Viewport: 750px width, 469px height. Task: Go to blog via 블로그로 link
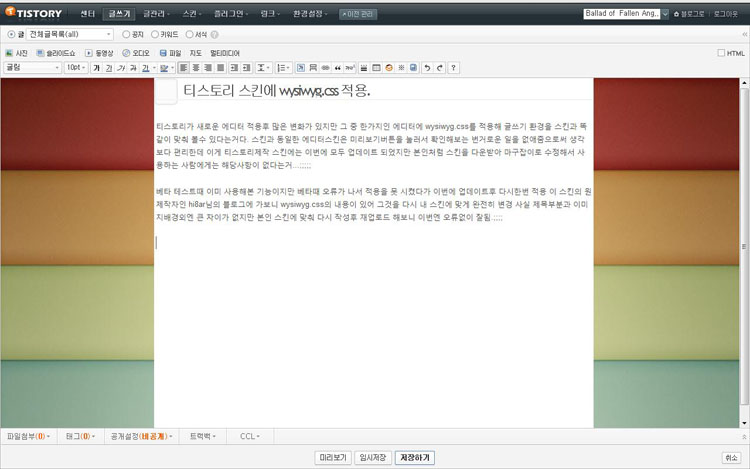pos(689,14)
